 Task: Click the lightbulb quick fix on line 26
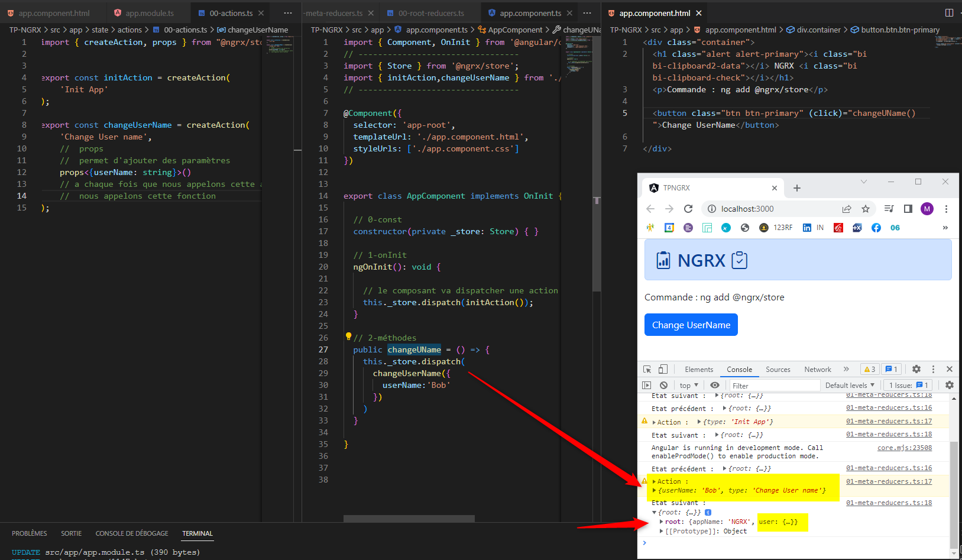[348, 336]
